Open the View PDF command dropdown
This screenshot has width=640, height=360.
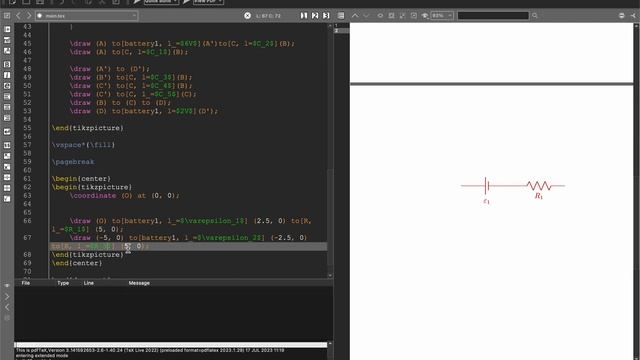(x=208, y=2)
